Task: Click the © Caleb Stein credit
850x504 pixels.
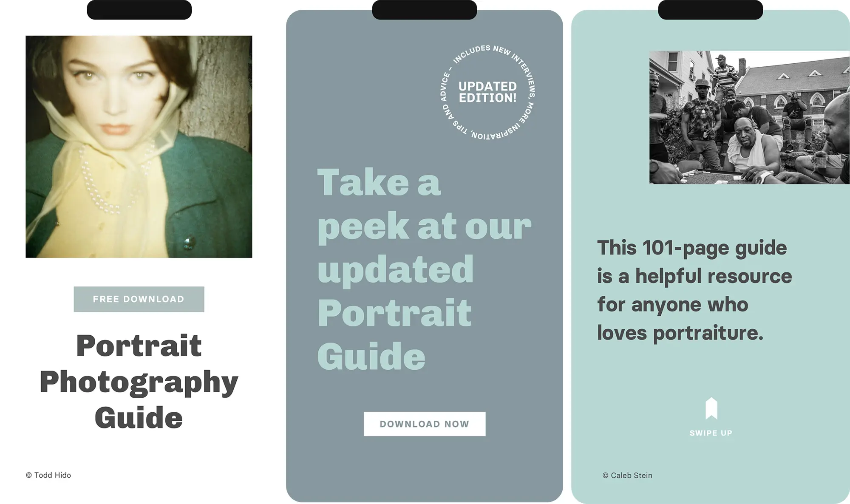Action: [x=627, y=476]
